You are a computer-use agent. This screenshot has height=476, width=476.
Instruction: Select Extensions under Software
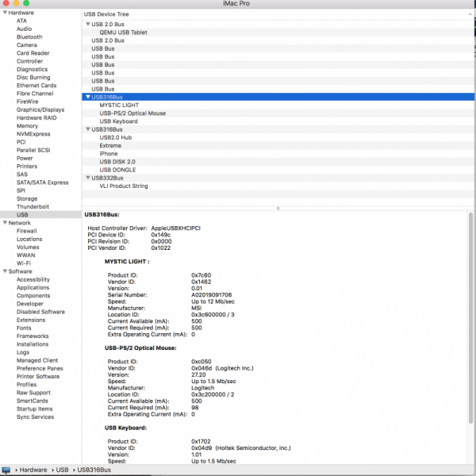point(31,320)
